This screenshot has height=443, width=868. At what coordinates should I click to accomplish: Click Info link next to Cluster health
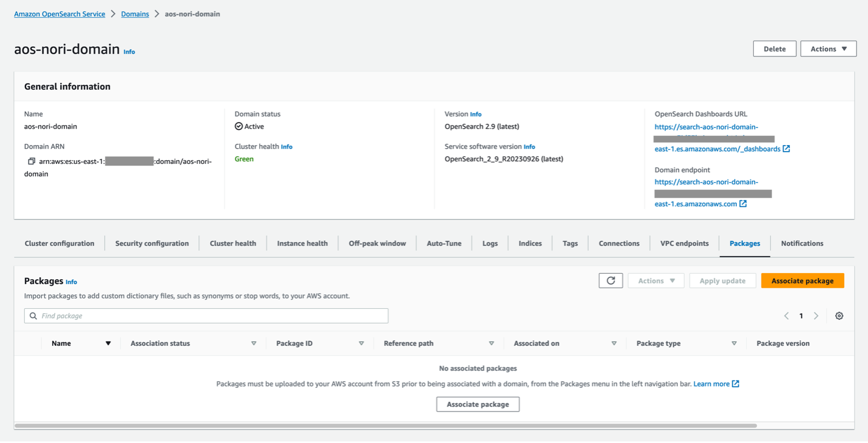pos(287,147)
